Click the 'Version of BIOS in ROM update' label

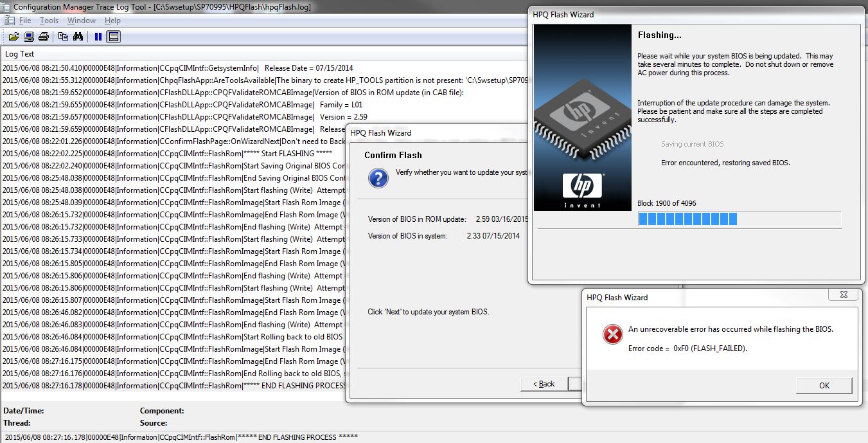click(x=417, y=219)
